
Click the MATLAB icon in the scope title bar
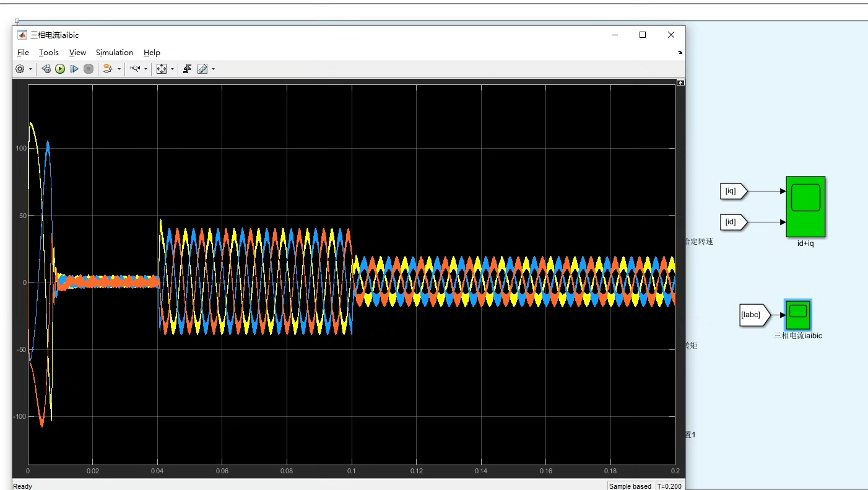22,35
